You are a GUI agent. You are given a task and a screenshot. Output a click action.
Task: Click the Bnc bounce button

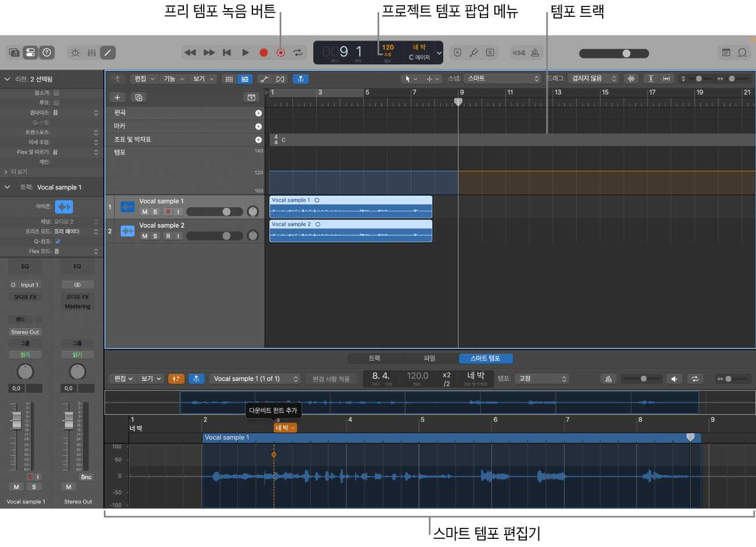tap(86, 477)
